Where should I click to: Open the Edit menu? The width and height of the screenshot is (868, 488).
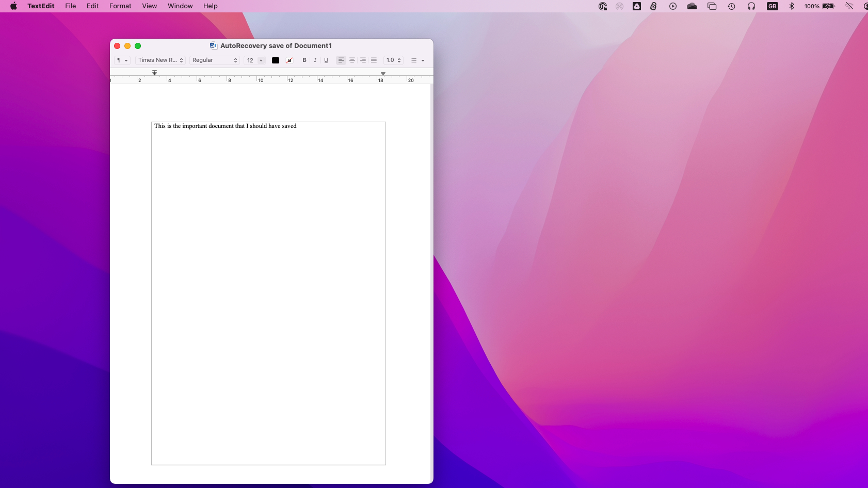pos(92,6)
